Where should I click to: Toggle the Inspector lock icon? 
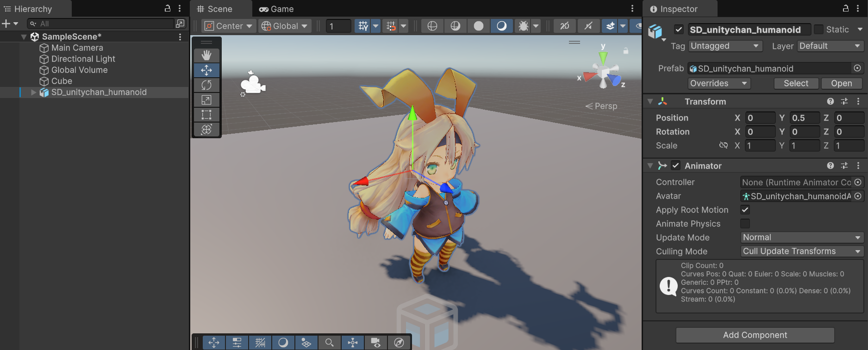(x=845, y=8)
